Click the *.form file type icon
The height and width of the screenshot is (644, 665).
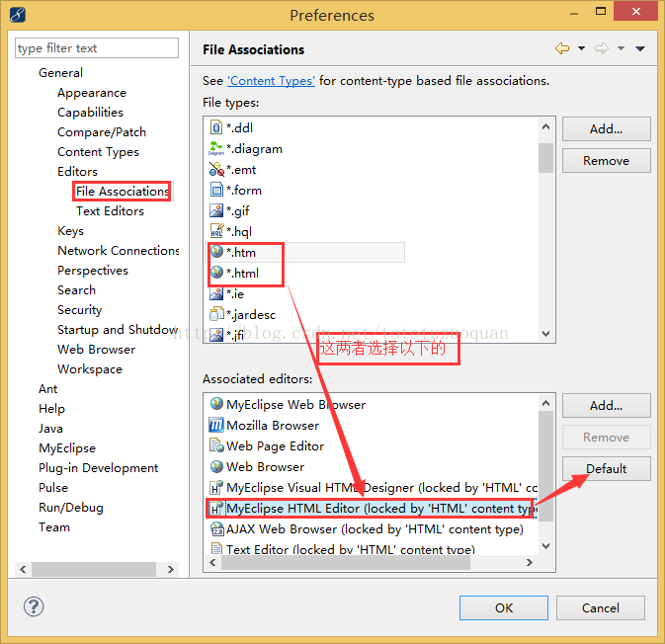pos(216,190)
